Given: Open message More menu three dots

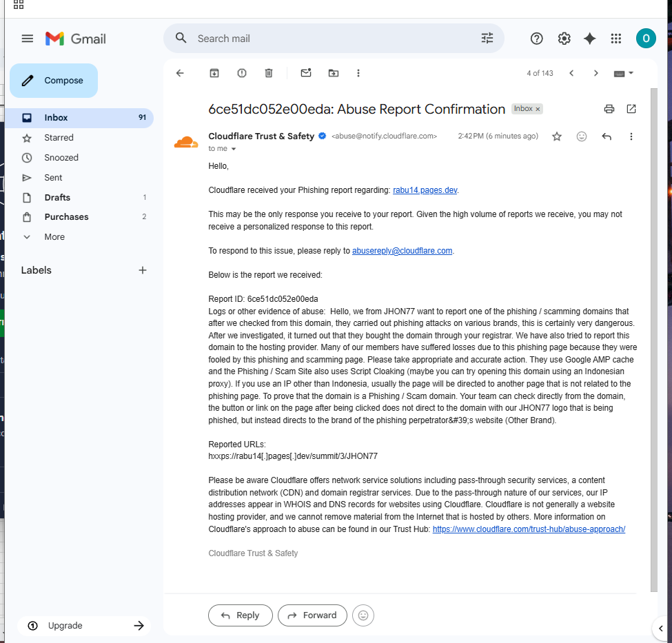Looking at the screenshot, I should pos(631,136).
